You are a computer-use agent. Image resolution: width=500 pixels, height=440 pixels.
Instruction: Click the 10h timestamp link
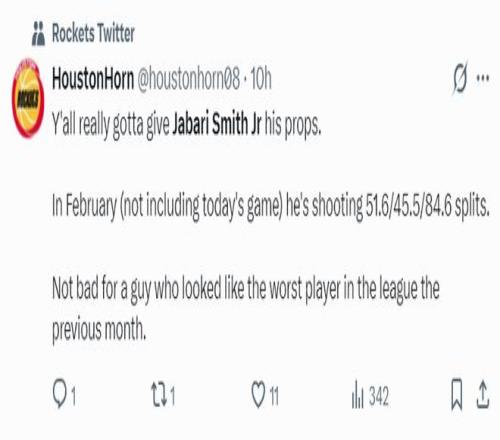[261, 79]
